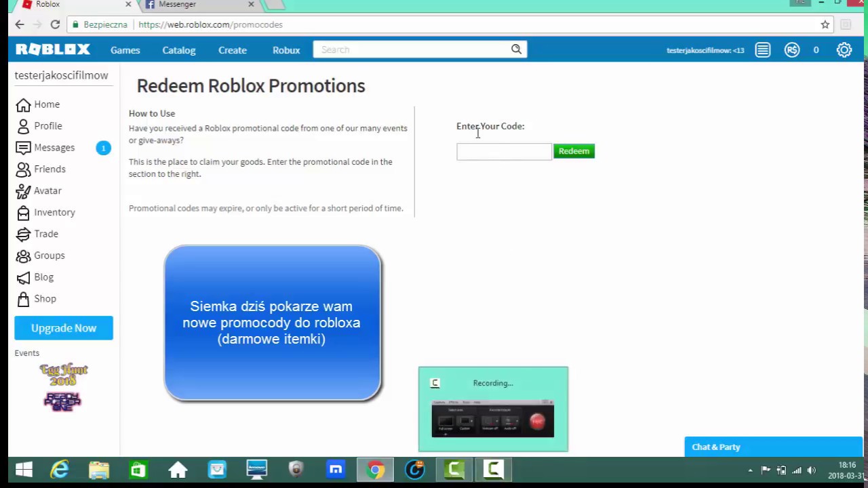
Task: Click browser back arrow
Action: [19, 24]
